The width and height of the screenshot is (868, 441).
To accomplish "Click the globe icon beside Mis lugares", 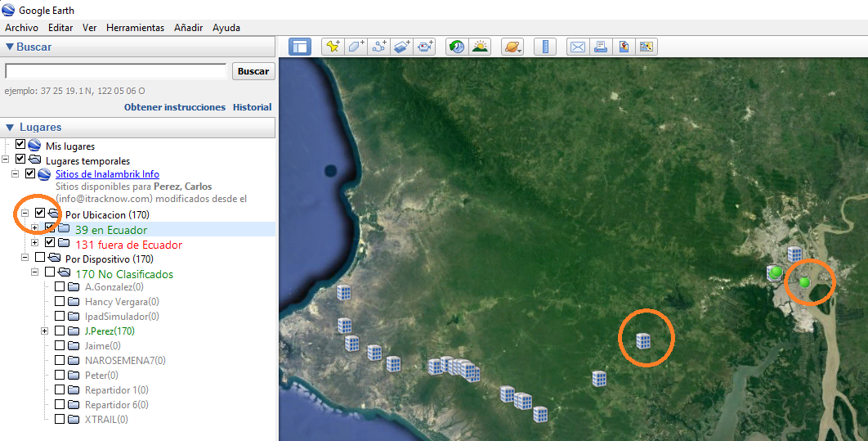I will coord(35,146).
